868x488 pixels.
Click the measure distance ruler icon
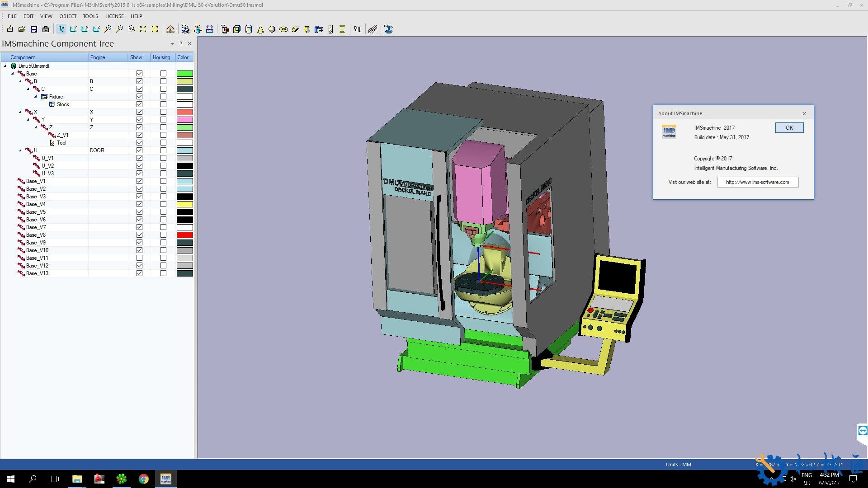coord(209,29)
